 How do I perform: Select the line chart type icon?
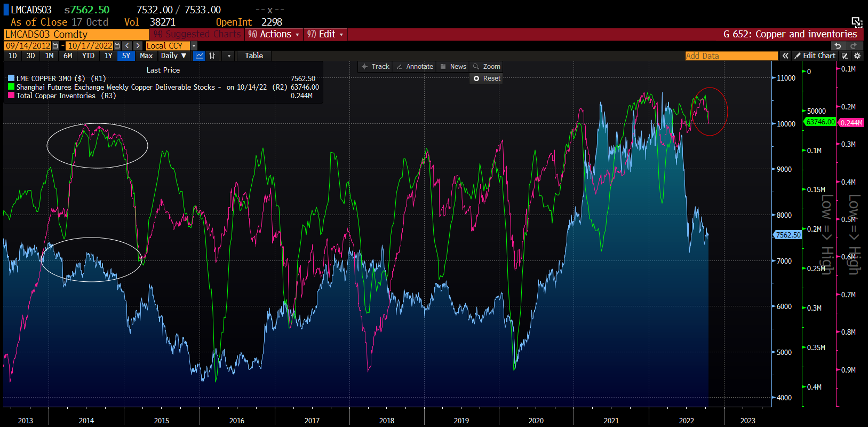tap(199, 56)
